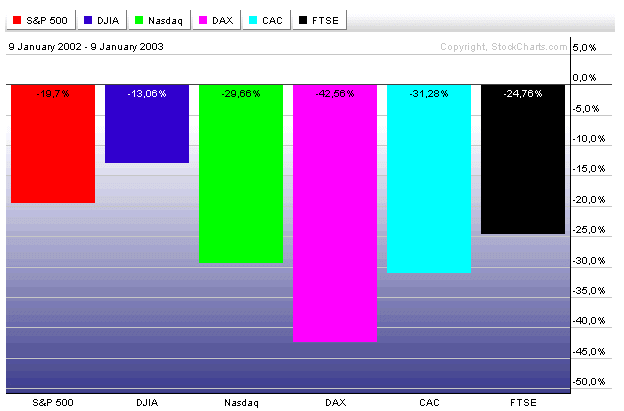Click the blue DJIA color swatch
624x411 pixels.
pos(88,20)
